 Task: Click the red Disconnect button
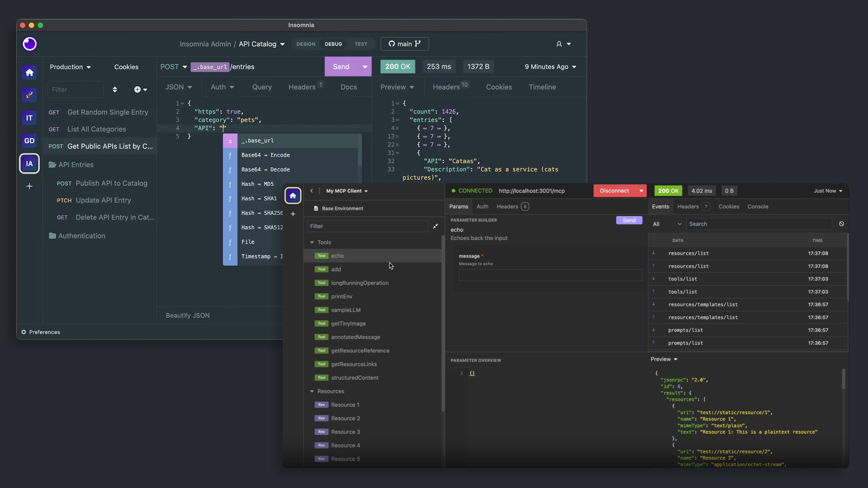(614, 191)
